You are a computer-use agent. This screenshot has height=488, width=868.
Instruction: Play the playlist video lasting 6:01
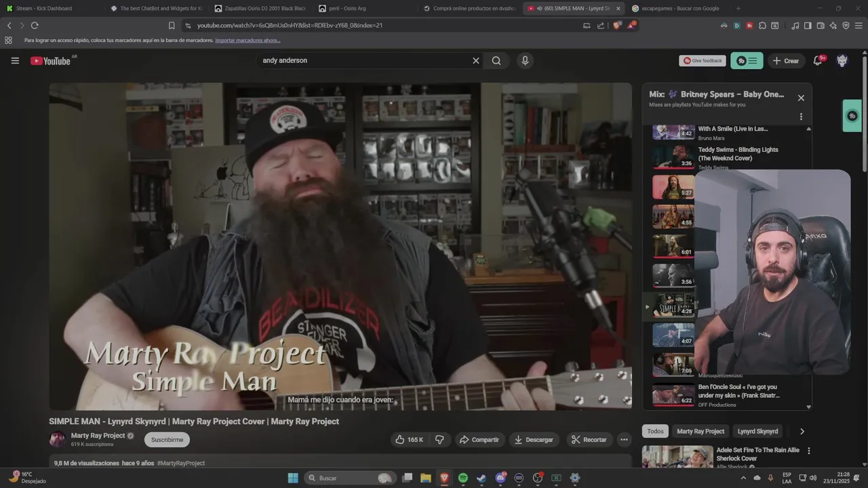673,246
